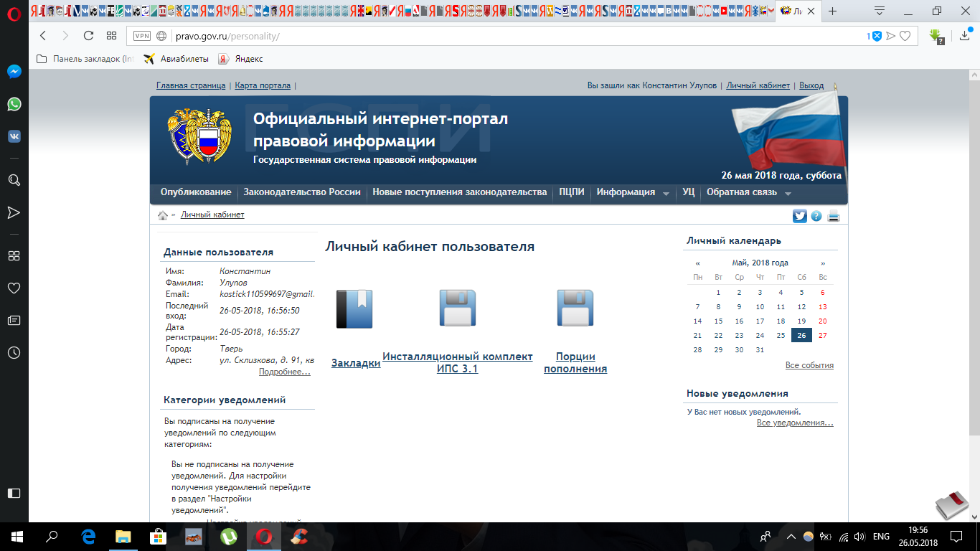
Task: Open VK in Opera sidebar
Action: tap(14, 136)
